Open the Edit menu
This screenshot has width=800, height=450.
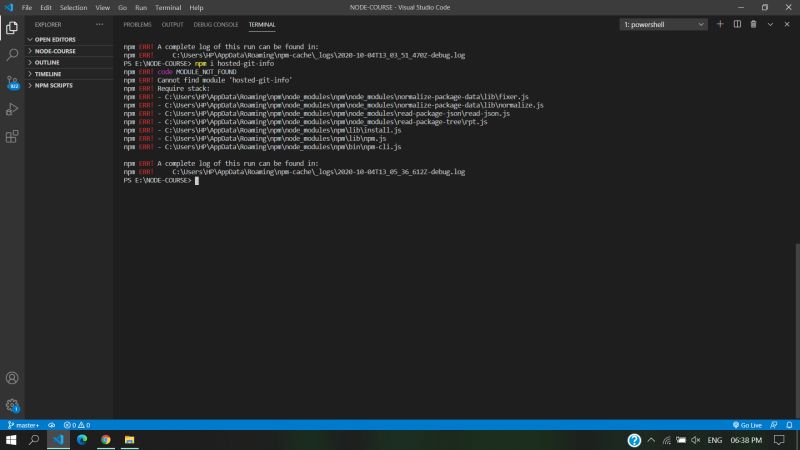[x=46, y=8]
